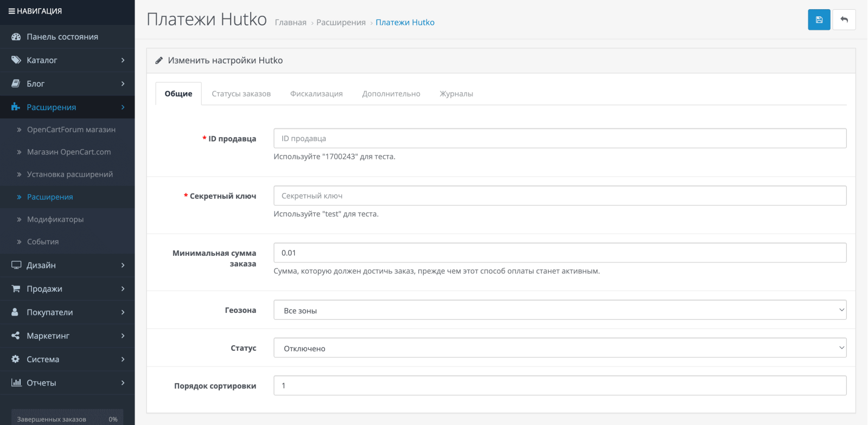The width and height of the screenshot is (868, 425).
Task: Click the user icon beside Покупатели
Action: point(15,312)
